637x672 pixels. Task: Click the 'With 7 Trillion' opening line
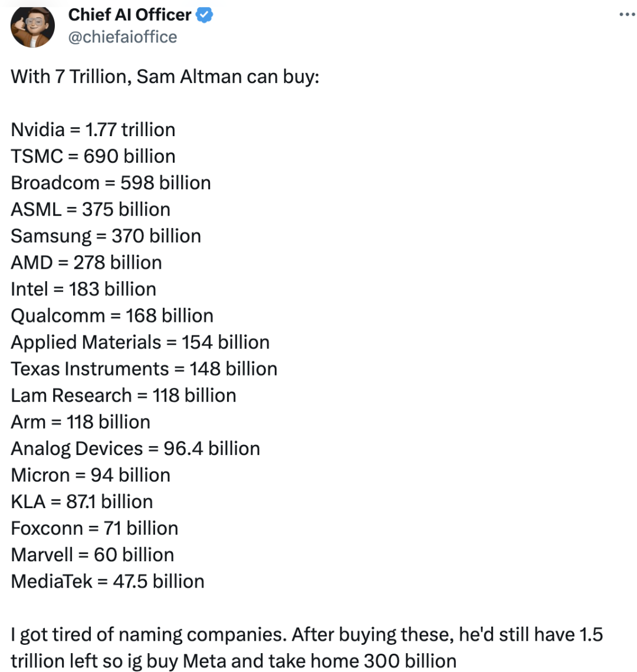click(165, 77)
